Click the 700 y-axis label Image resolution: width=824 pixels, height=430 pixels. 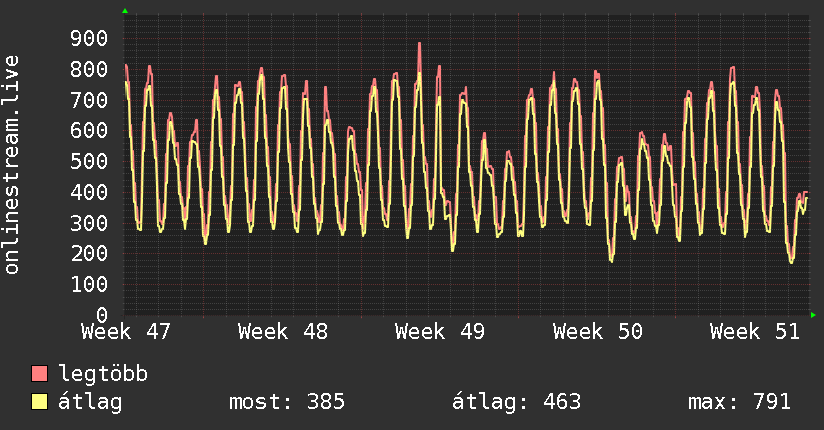(89, 99)
